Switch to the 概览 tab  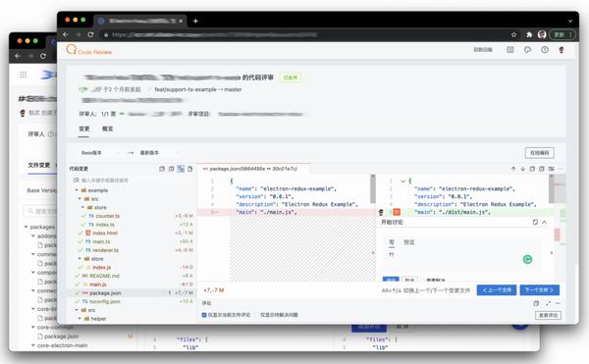107,129
